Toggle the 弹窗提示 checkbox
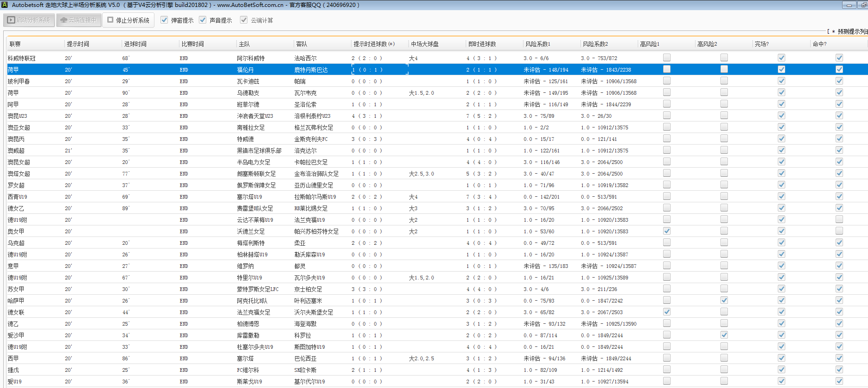Image resolution: width=868 pixels, height=388 pixels. 164,20
